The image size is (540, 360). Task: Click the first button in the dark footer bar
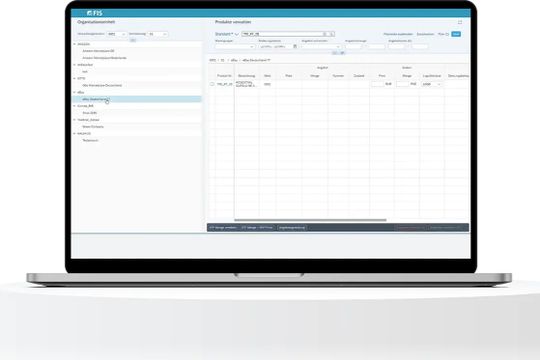(223, 228)
